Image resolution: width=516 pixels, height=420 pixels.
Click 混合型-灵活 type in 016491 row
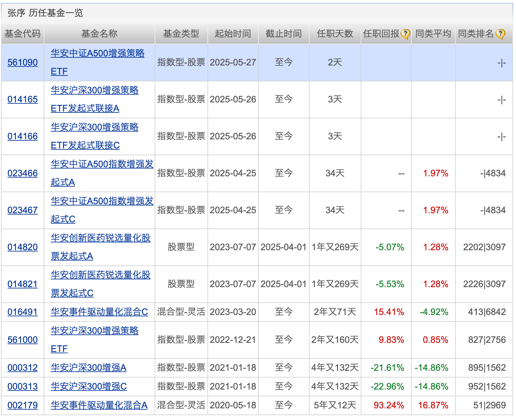point(181,312)
